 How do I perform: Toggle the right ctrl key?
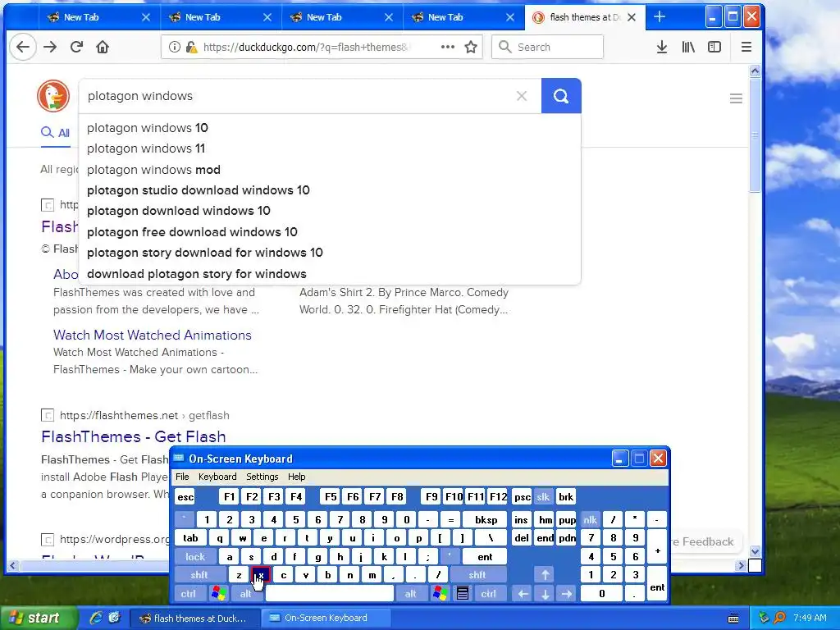pos(489,594)
